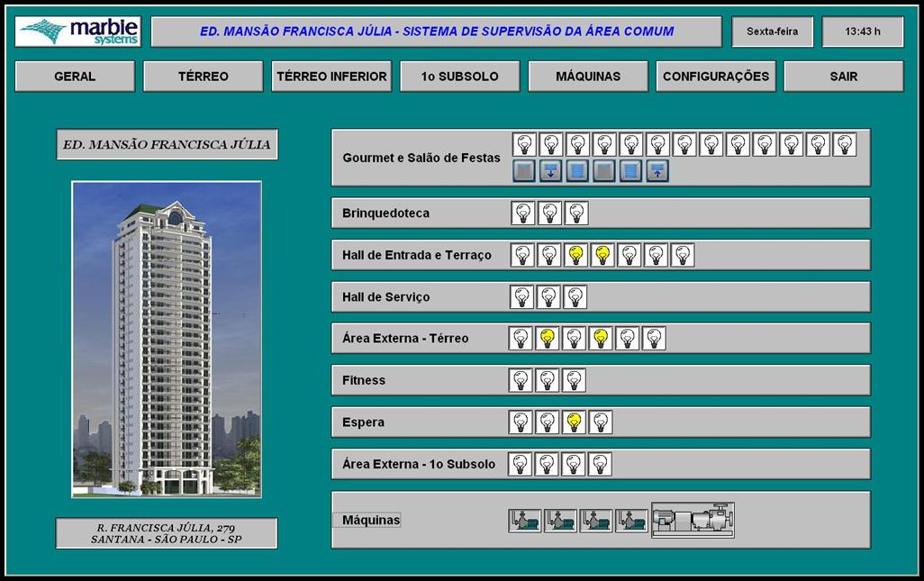This screenshot has height=581, width=924.
Task: Turn off second lamp in Área Externa - Térreo
Action: point(548,339)
